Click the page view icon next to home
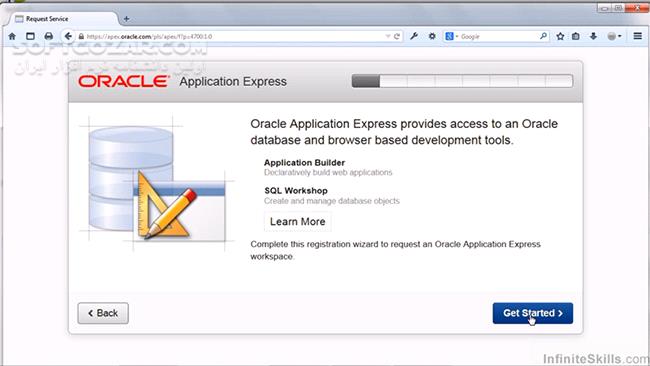 click(x=30, y=36)
